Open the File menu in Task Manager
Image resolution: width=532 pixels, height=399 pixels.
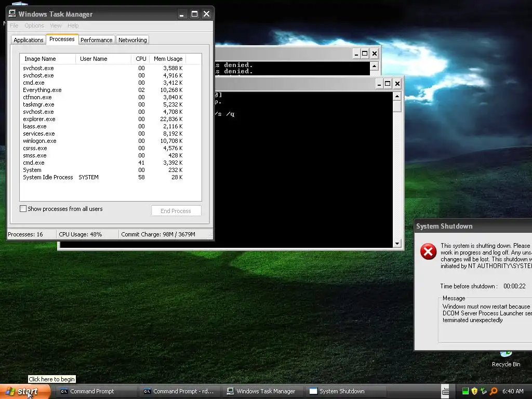coord(14,25)
